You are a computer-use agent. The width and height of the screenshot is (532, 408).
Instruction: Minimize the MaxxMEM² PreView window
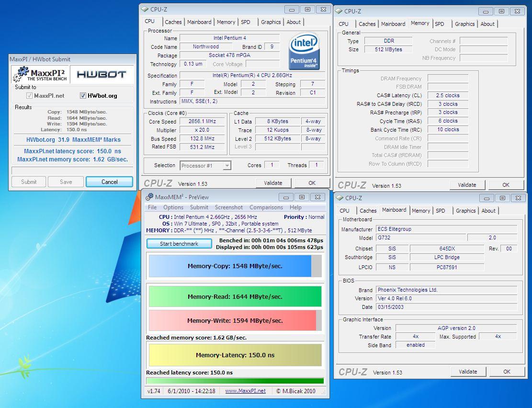(286, 197)
